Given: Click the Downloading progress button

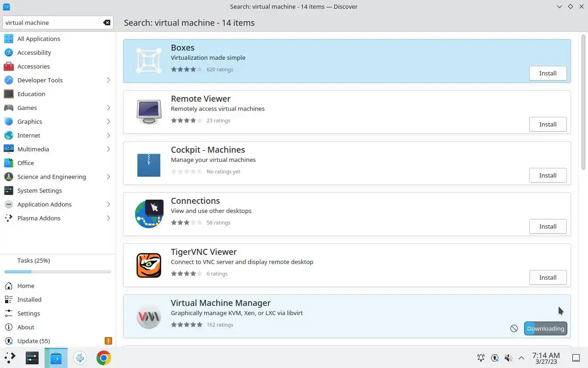Looking at the screenshot, I should (x=545, y=328).
